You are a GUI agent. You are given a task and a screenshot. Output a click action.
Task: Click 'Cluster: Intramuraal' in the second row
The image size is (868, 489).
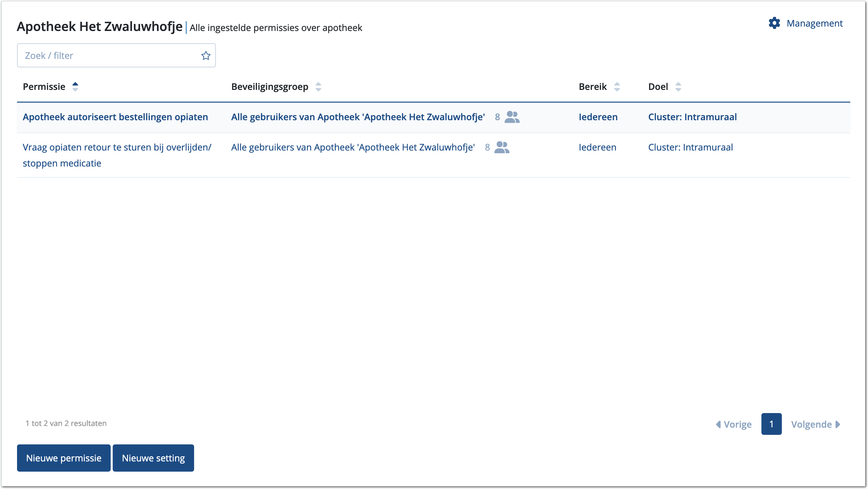(690, 147)
